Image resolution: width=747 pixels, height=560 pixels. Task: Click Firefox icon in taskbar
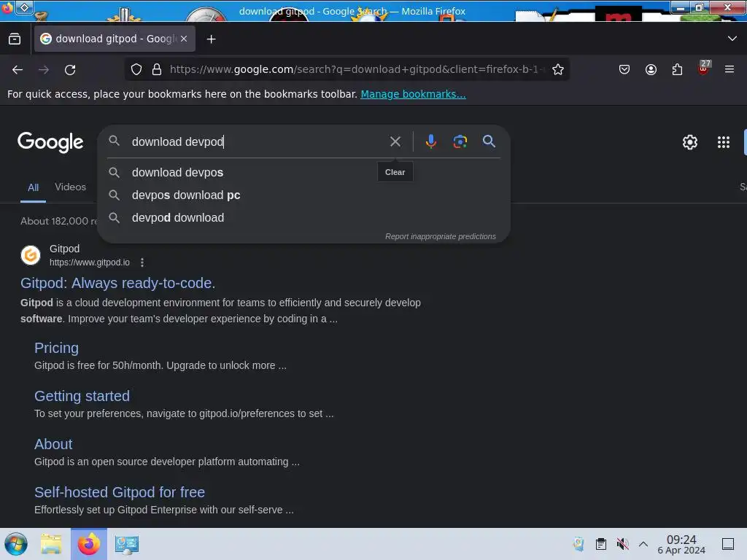click(x=89, y=544)
